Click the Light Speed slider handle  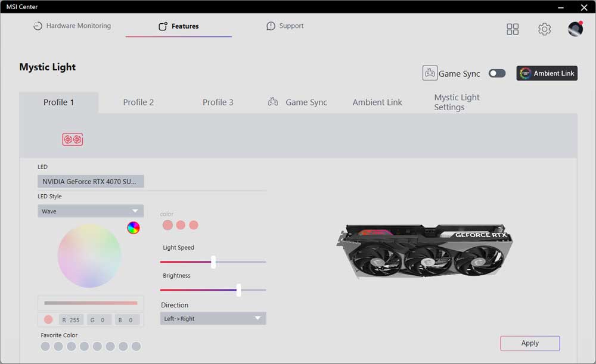(x=213, y=262)
